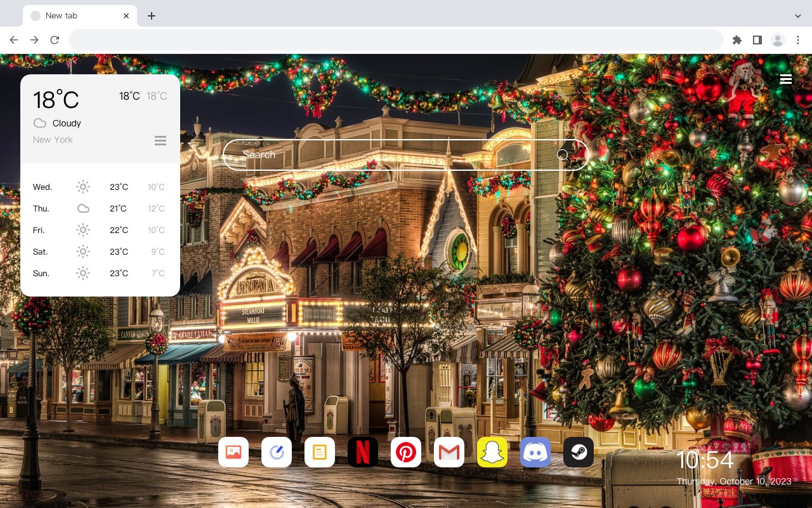Toggle the browser side panel icon
The image size is (812, 508).
[x=757, y=40]
